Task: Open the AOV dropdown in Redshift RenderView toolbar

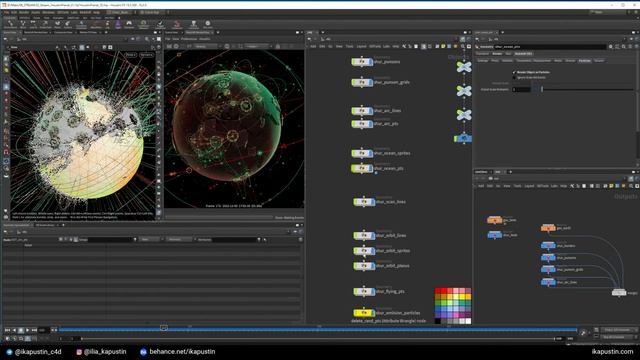Action: (206, 47)
